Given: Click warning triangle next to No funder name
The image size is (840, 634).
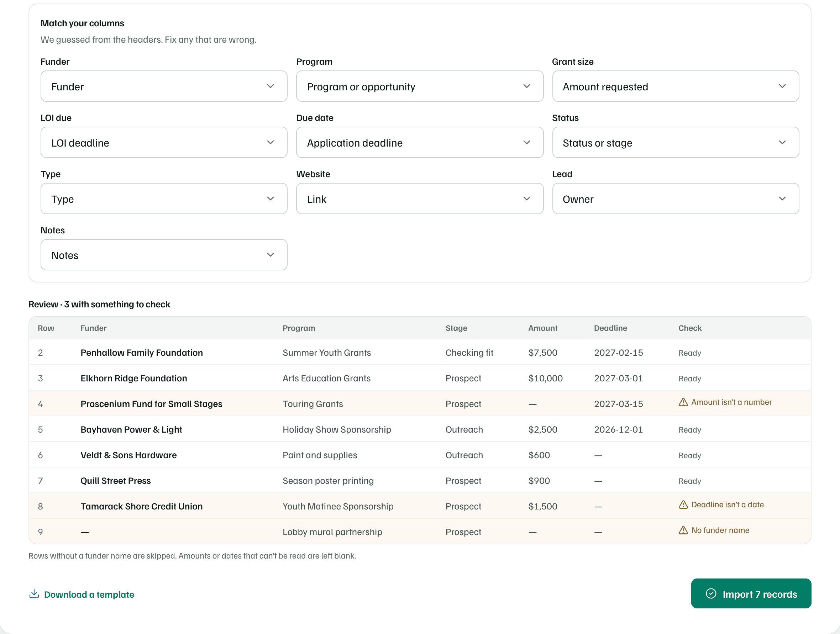Looking at the screenshot, I should (x=683, y=530).
